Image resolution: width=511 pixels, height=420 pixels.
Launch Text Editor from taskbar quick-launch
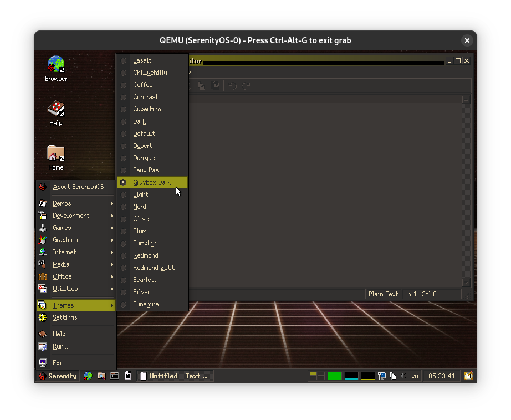point(127,376)
